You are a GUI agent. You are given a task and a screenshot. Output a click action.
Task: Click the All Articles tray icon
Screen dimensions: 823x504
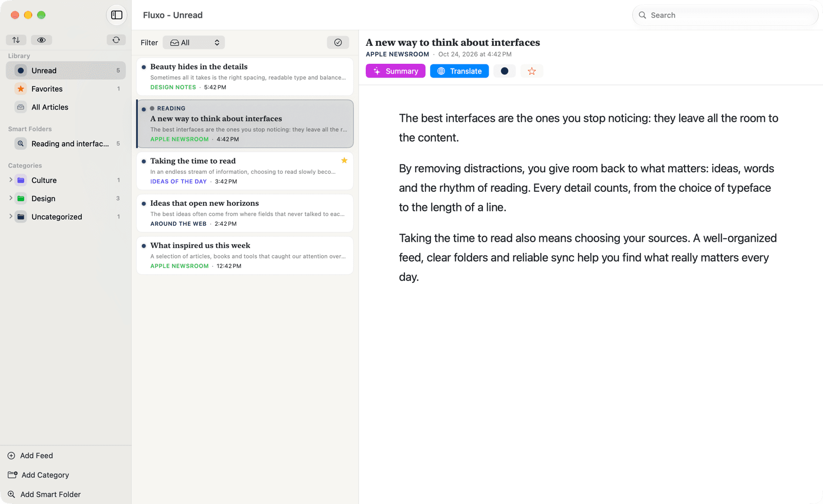[21, 107]
